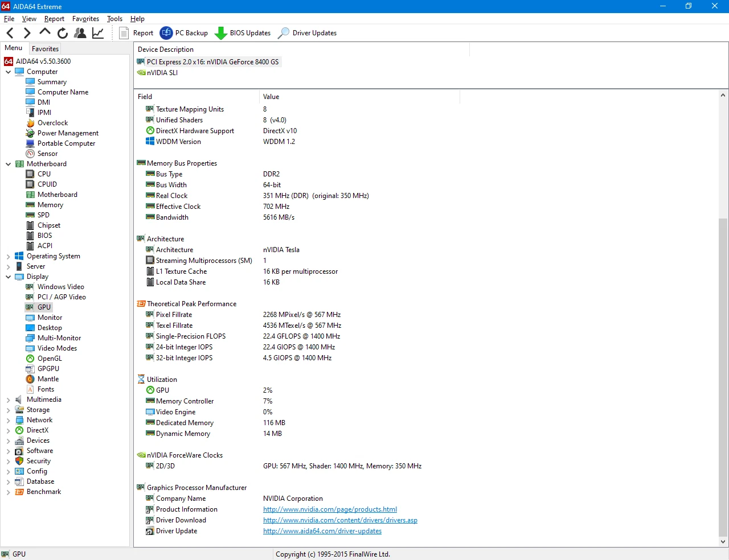The height and width of the screenshot is (560, 729).
Task: Select the SPD memory icon
Action: [30, 215]
